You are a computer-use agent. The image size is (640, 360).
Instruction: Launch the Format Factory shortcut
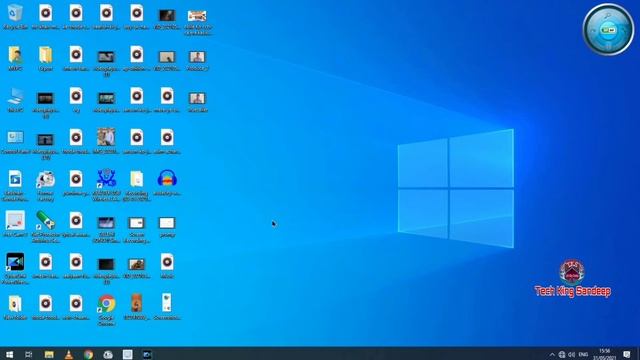pos(45,186)
